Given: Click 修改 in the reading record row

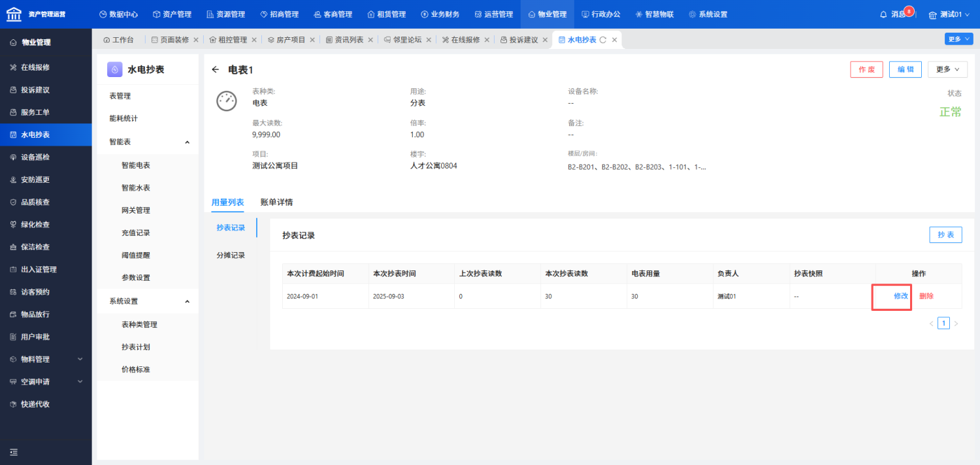Looking at the screenshot, I should [900, 296].
